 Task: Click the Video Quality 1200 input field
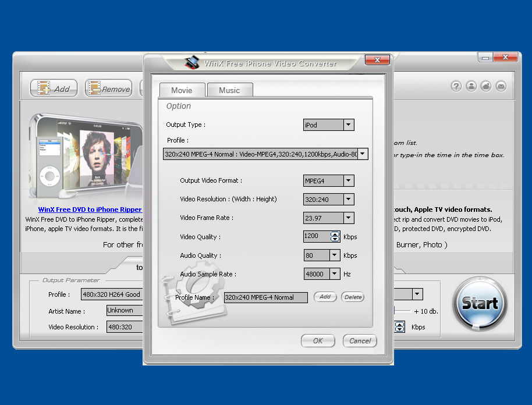[317, 236]
